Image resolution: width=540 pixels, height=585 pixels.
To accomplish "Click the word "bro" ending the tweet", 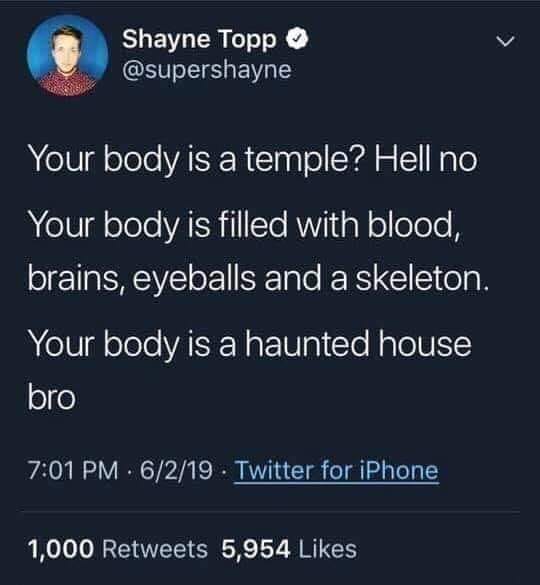I will [x=51, y=397].
